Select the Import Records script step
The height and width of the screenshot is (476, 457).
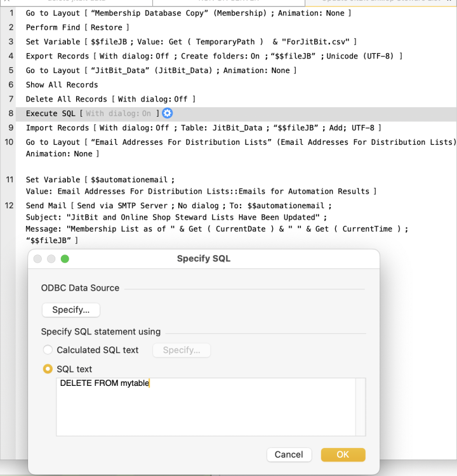point(203,128)
